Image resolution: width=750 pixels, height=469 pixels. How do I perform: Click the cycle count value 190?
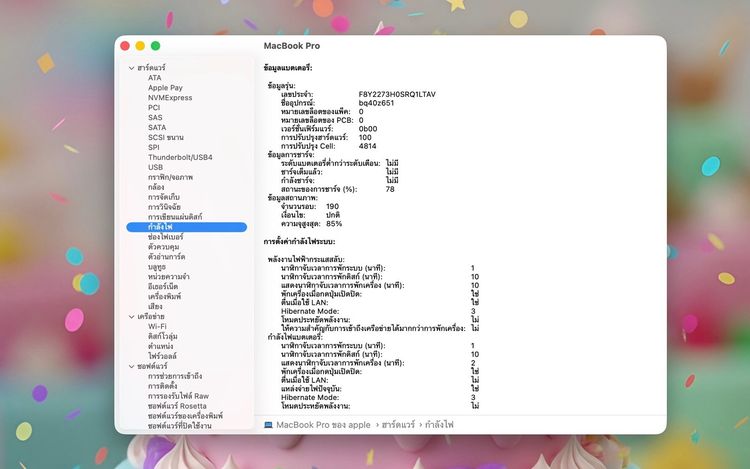332,207
